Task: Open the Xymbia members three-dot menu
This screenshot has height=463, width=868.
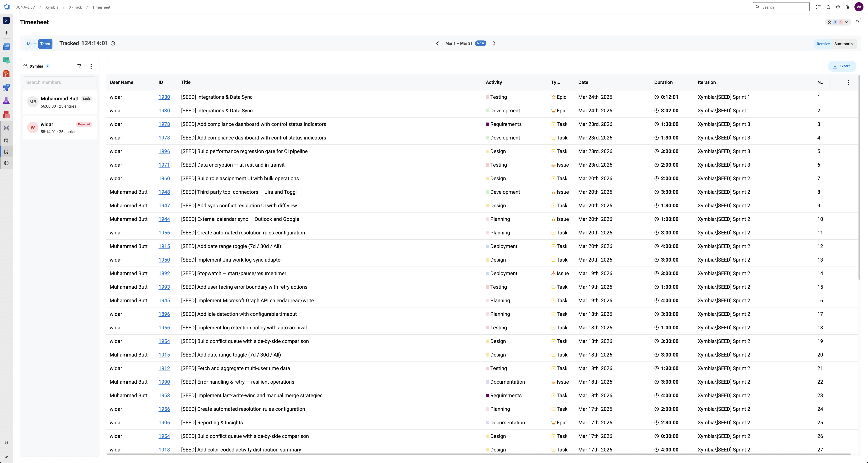Action: [x=91, y=66]
